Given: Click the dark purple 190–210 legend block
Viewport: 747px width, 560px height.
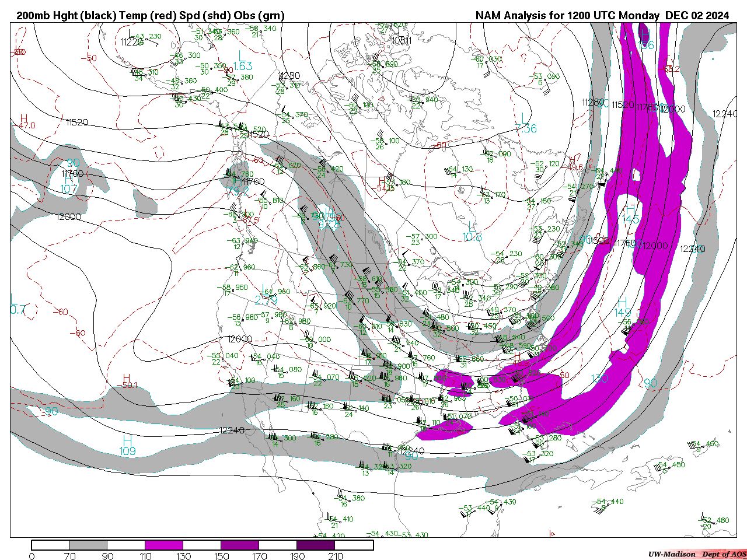Looking at the screenshot, I should 316,545.
